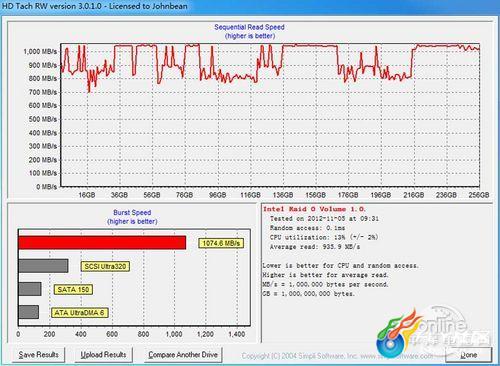
Task: Click the SCSI Ultra320 label
Action: pyautogui.click(x=105, y=266)
